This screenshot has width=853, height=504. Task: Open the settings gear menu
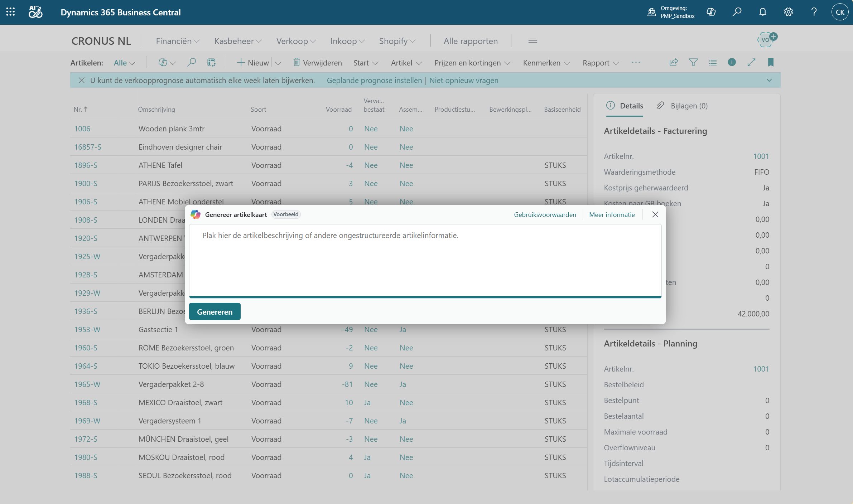coord(788,12)
